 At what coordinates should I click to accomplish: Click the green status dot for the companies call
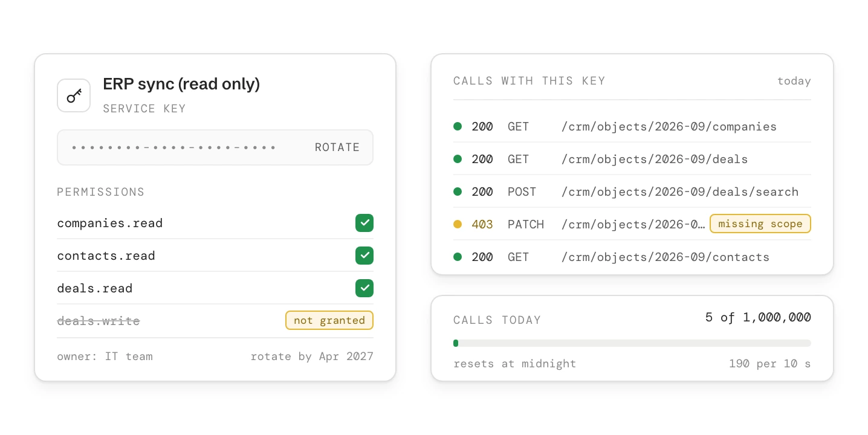click(x=458, y=126)
